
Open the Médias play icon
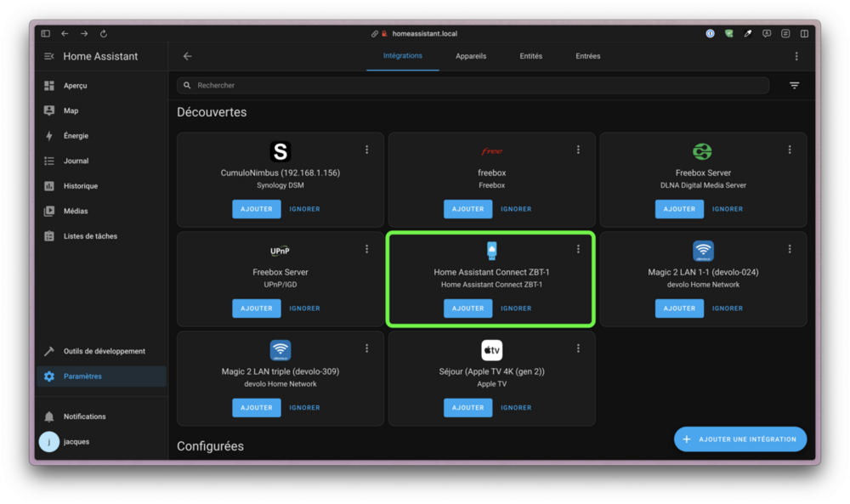49,211
